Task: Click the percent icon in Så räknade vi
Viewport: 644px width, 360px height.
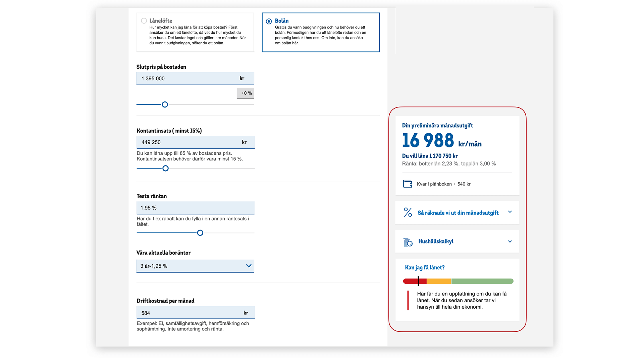Action: (408, 212)
